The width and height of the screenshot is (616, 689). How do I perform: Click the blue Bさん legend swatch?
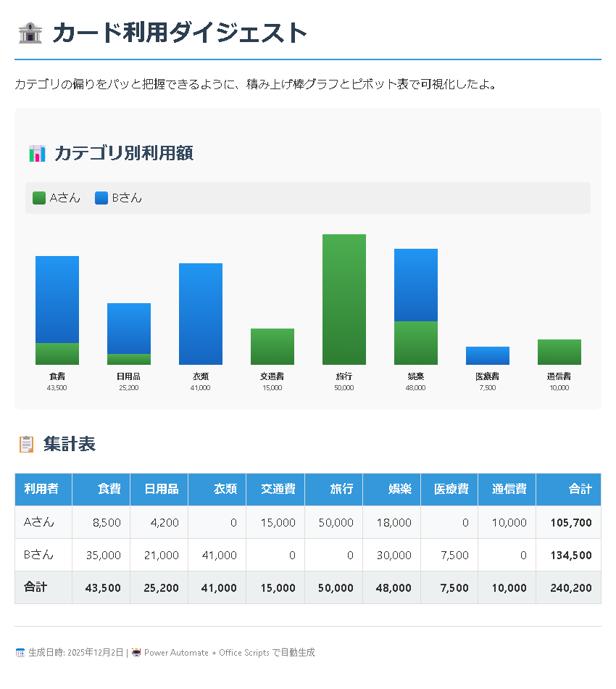click(101, 198)
